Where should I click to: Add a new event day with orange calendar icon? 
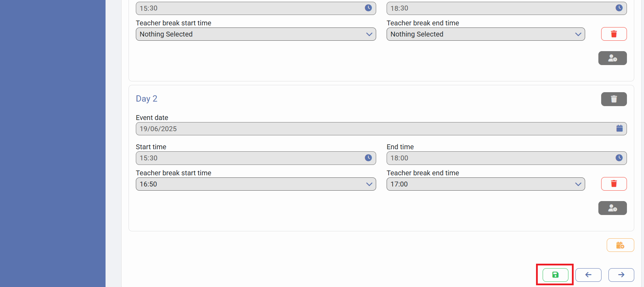click(620, 245)
